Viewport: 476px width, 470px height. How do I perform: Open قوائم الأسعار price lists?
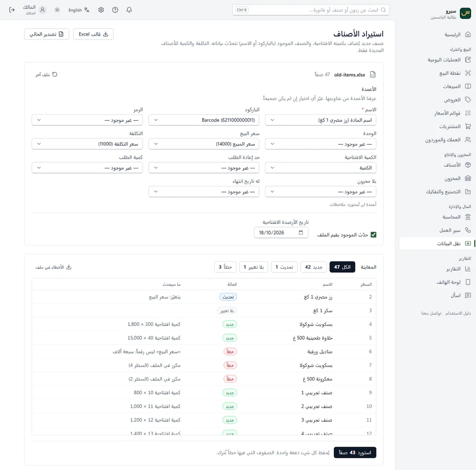point(452,113)
